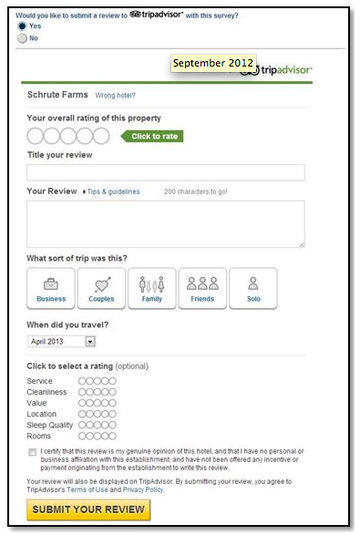
Task: Click the first overall rating circle
Action: tap(35, 136)
